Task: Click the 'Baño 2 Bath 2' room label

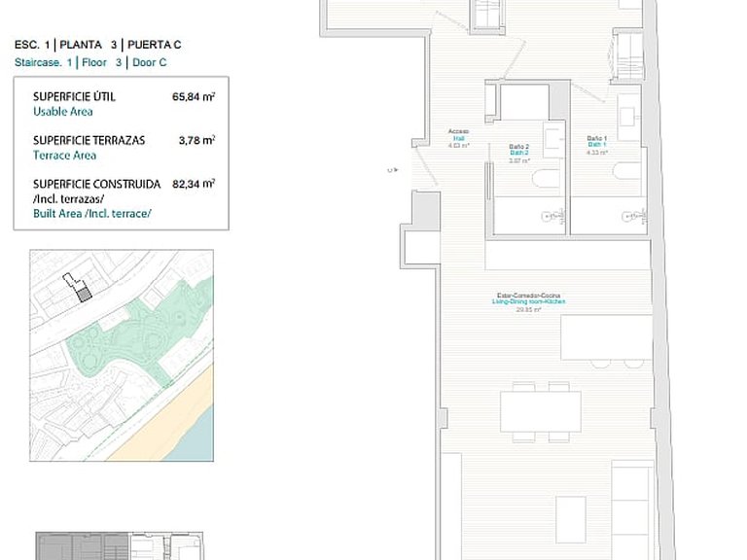Action: pyautogui.click(x=518, y=154)
